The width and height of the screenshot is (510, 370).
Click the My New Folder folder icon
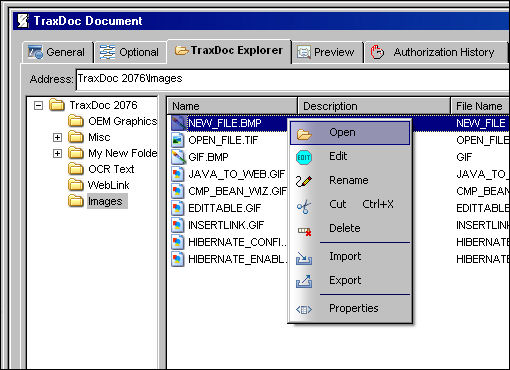click(76, 153)
